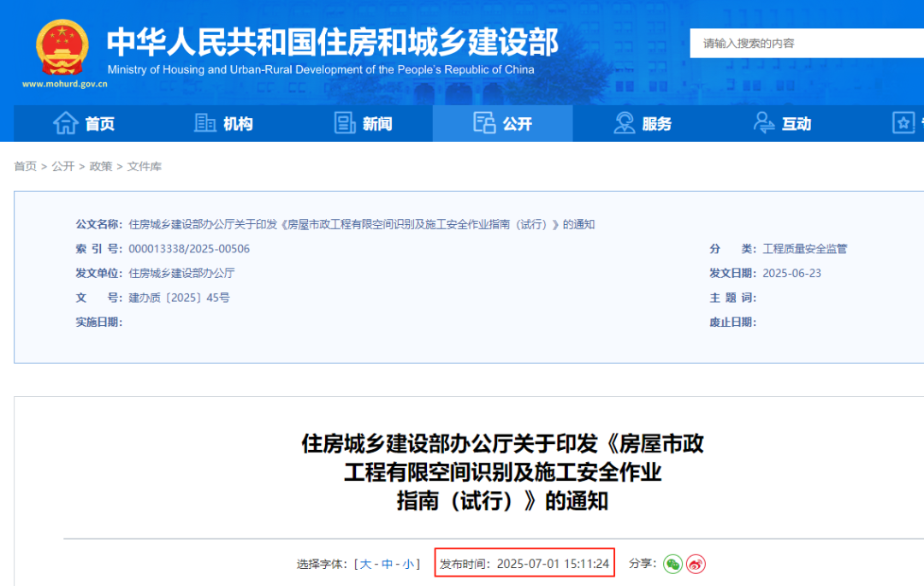The height and width of the screenshot is (586, 924).
Task: Click the 公开 disclosure folder icon
Action: click(x=484, y=122)
